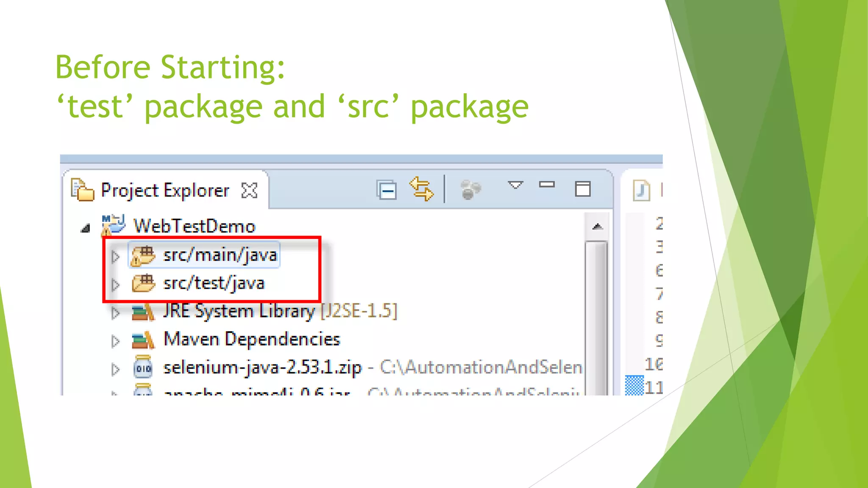Viewport: 868px width, 488px height.
Task: Switch to the Java editor file tab
Action: (x=642, y=191)
